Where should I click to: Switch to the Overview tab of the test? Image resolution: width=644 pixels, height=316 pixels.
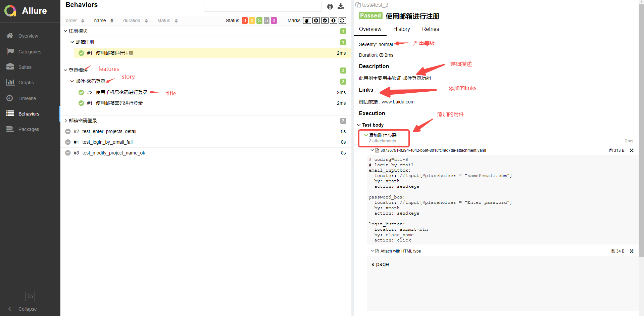(370, 29)
